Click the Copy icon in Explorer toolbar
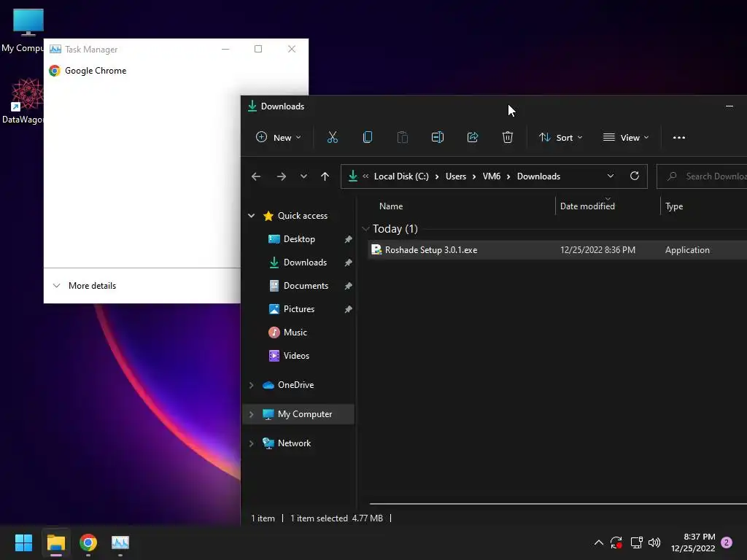Viewport: 747px width, 560px height. tap(368, 138)
